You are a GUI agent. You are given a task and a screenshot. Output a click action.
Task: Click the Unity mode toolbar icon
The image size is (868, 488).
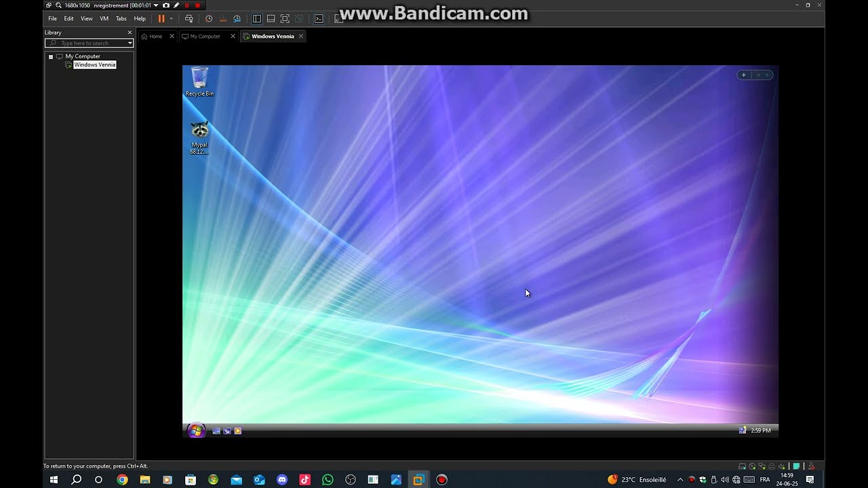click(298, 19)
